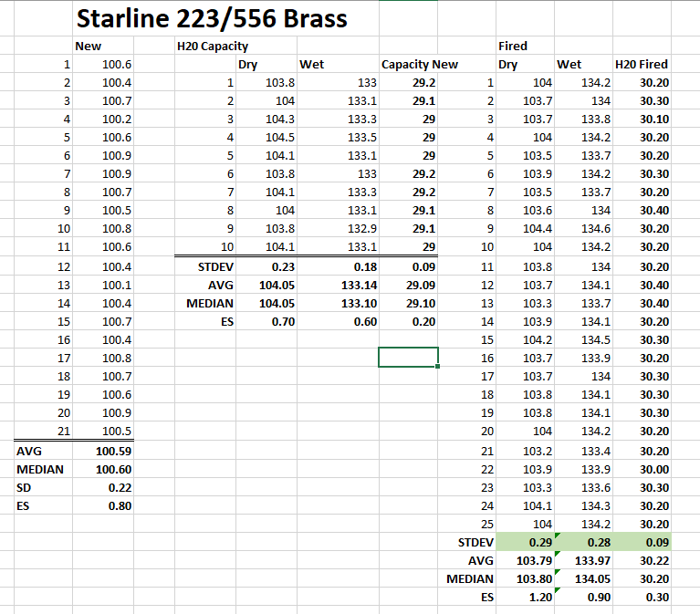
Task: Select the Fired dry average 103.79
Action: click(x=525, y=560)
